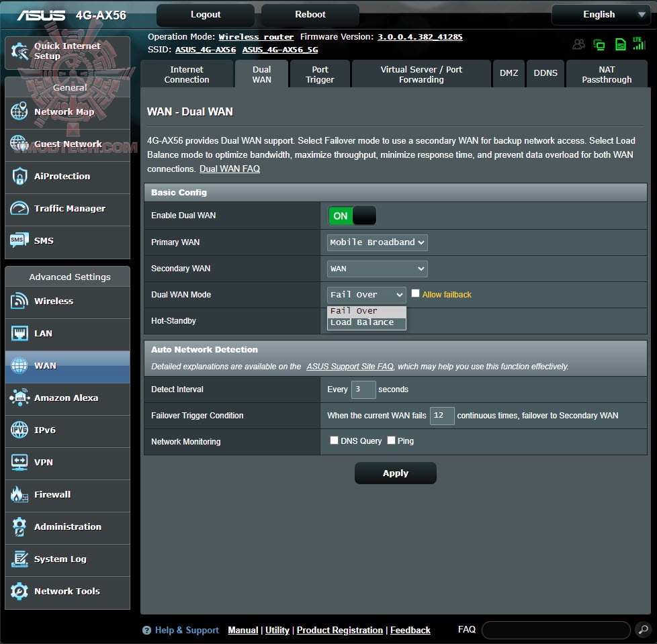Image resolution: width=657 pixels, height=644 pixels.
Task: Click the Apply button
Action: [395, 473]
